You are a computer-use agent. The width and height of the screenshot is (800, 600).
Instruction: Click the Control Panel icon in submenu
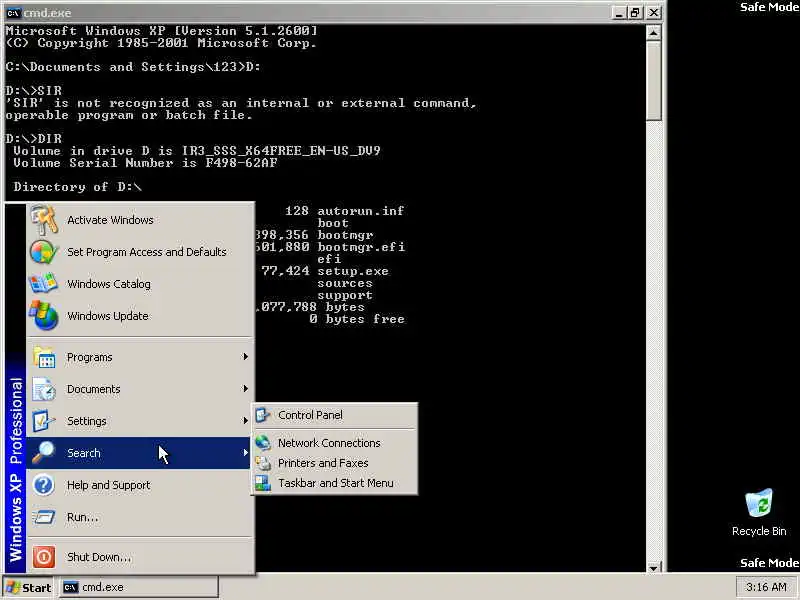pyautogui.click(x=263, y=415)
